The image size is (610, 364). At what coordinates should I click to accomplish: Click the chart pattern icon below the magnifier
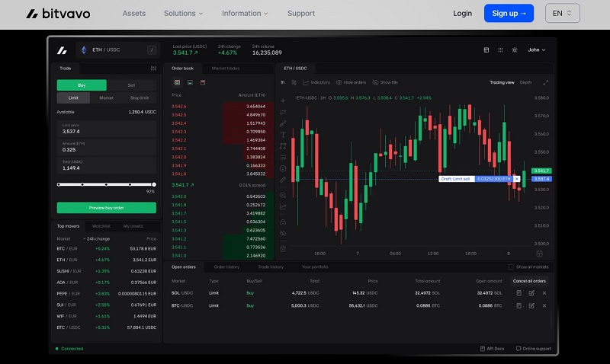point(283,206)
